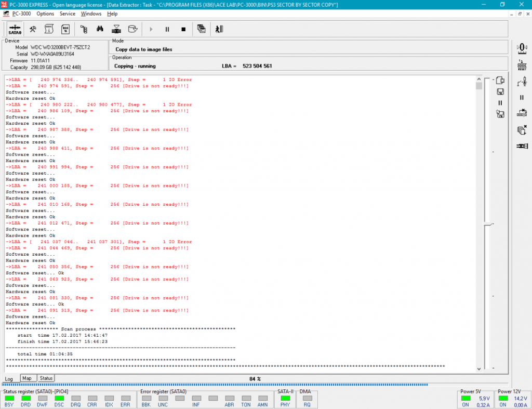Click the RESET drive icon in sidebar
Viewport: 532px width, 409px height.
[x=522, y=65]
